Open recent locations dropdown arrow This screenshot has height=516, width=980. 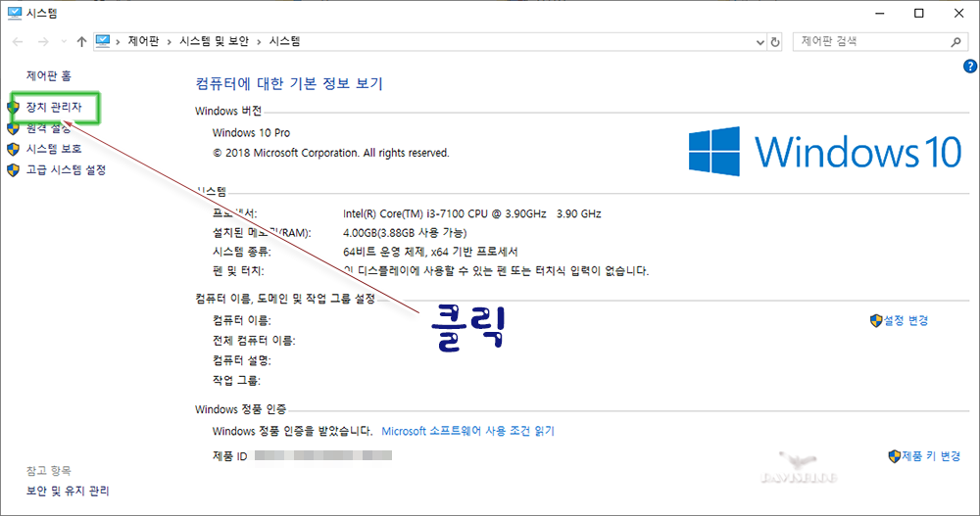click(64, 42)
